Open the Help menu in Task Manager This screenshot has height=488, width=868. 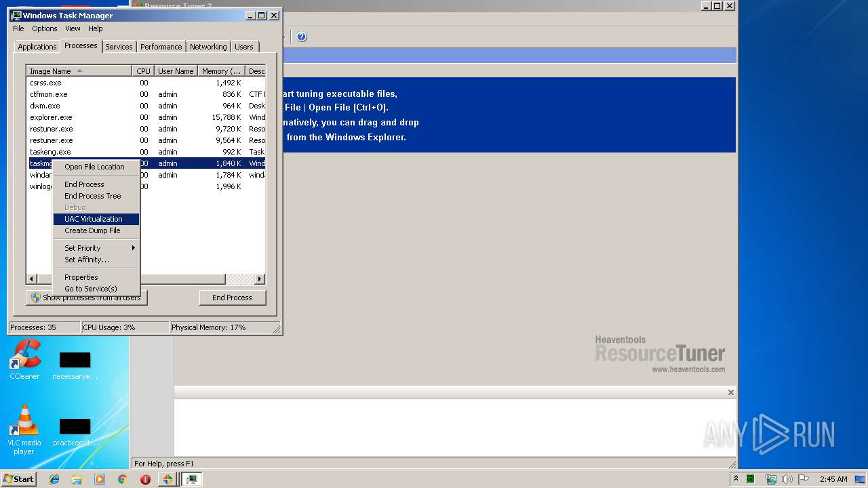pyautogui.click(x=96, y=28)
